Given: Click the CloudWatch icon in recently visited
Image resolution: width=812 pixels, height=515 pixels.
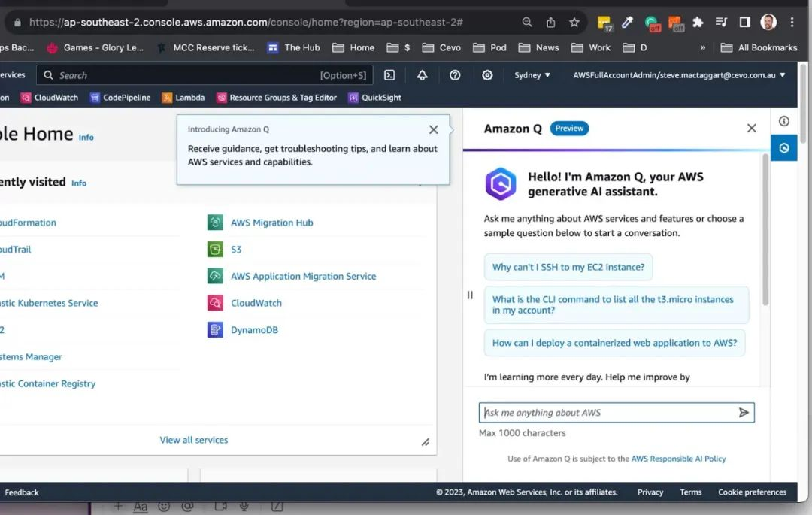Looking at the screenshot, I should tap(215, 303).
